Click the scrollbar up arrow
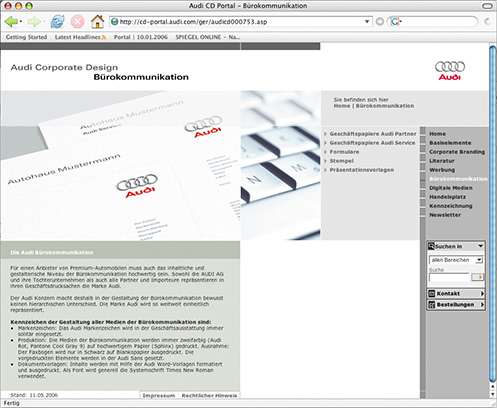 (x=493, y=387)
